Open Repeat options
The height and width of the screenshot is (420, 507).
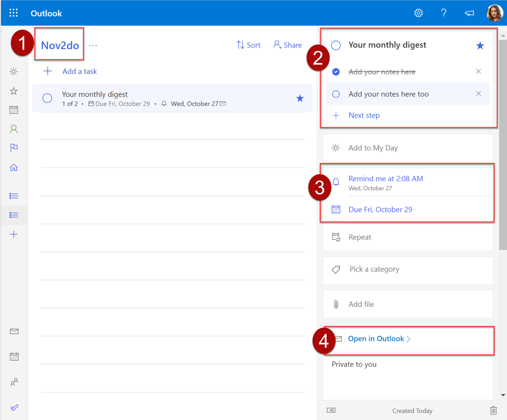[408, 237]
